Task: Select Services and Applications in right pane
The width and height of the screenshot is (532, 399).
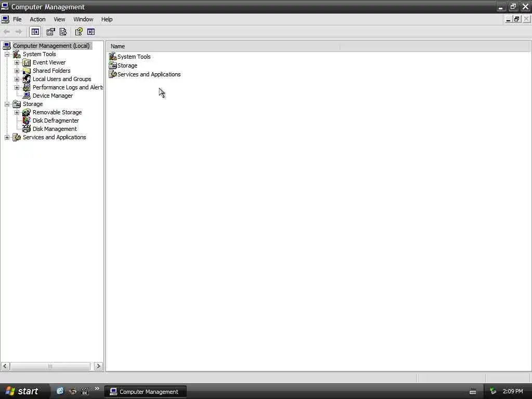Action: pos(149,74)
